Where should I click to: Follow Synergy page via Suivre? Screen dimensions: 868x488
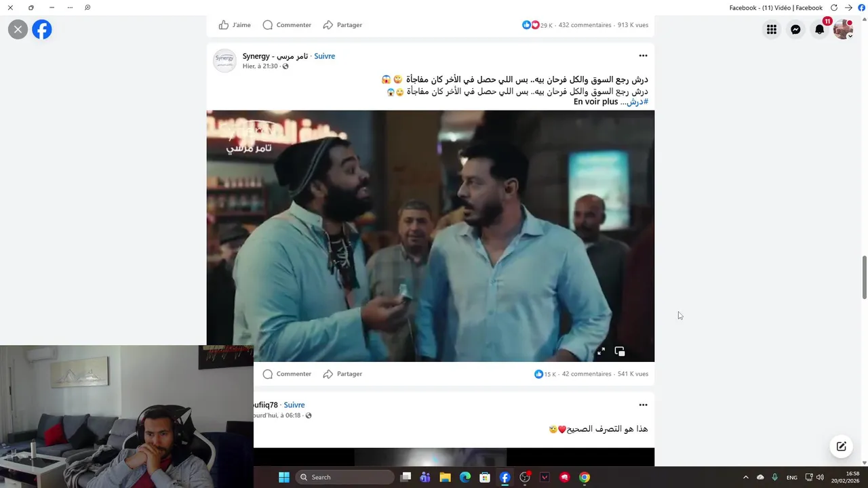click(x=324, y=56)
